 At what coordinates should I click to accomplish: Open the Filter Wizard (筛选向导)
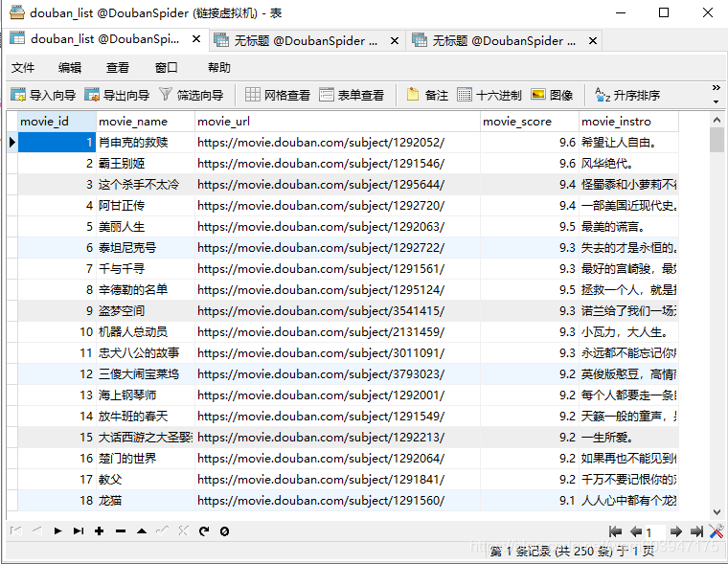pos(192,95)
